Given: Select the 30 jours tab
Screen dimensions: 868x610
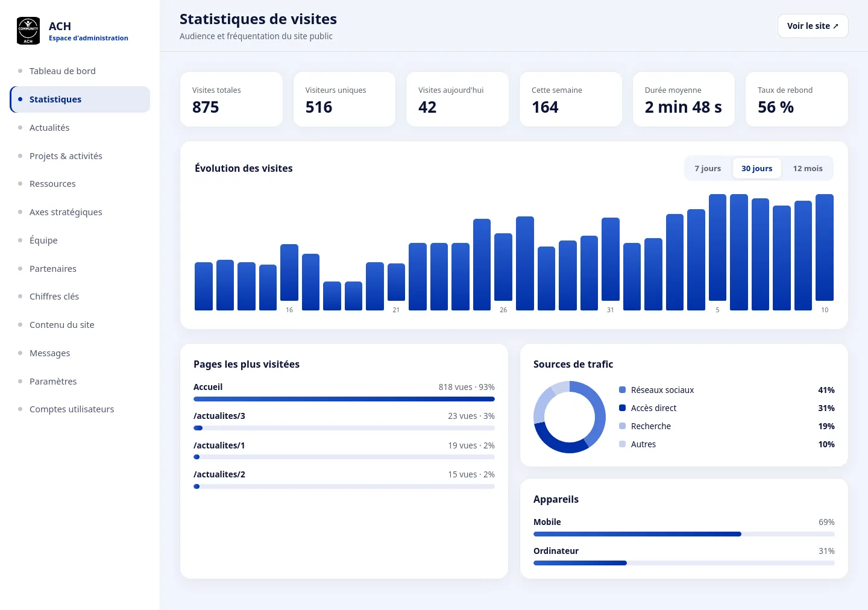Looking at the screenshot, I should pyautogui.click(x=756, y=169).
